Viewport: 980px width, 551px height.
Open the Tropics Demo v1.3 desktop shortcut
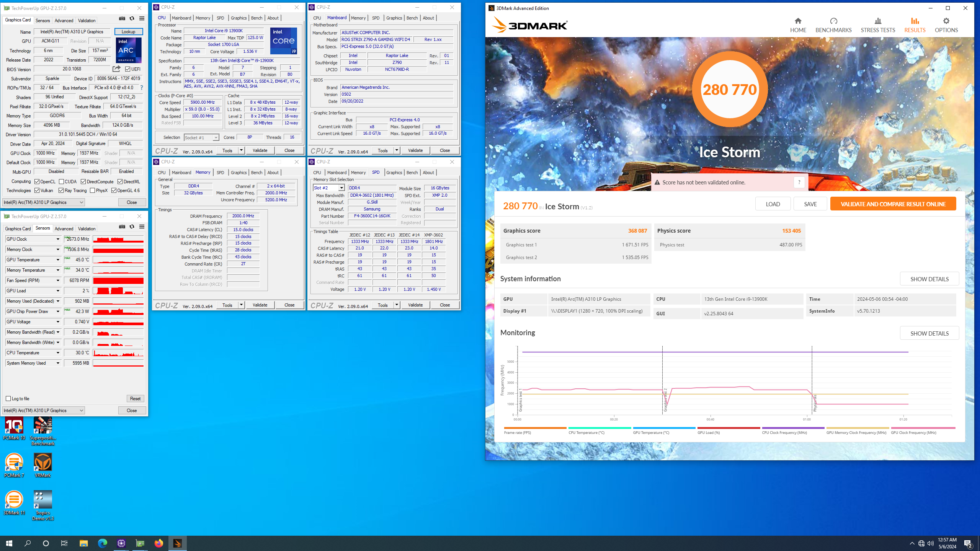coord(43,505)
